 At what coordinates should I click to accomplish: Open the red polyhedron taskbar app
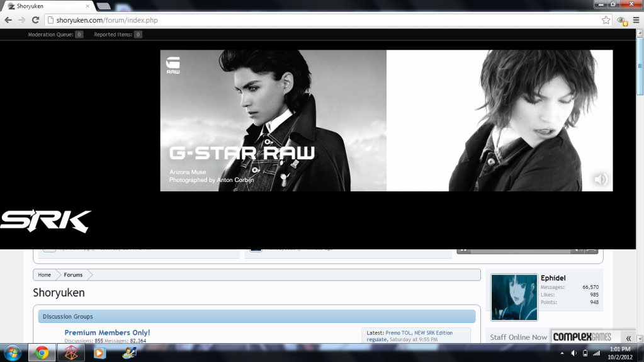(71, 353)
